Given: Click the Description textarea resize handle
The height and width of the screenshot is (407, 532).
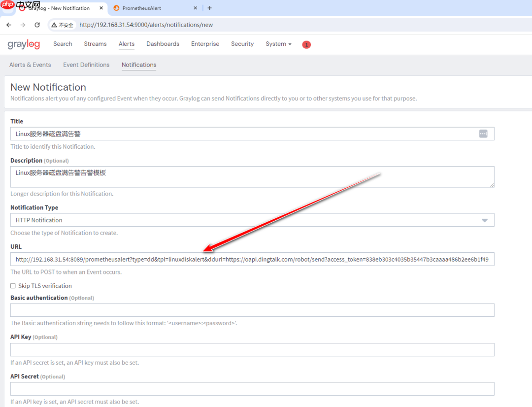Looking at the screenshot, I should pyautogui.click(x=492, y=185).
